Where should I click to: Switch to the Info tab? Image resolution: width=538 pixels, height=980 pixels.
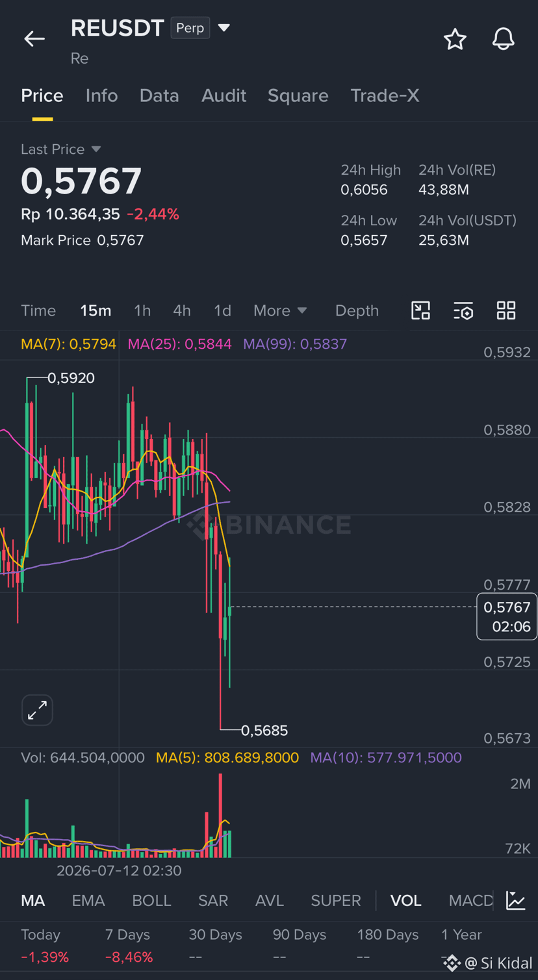[x=101, y=95]
